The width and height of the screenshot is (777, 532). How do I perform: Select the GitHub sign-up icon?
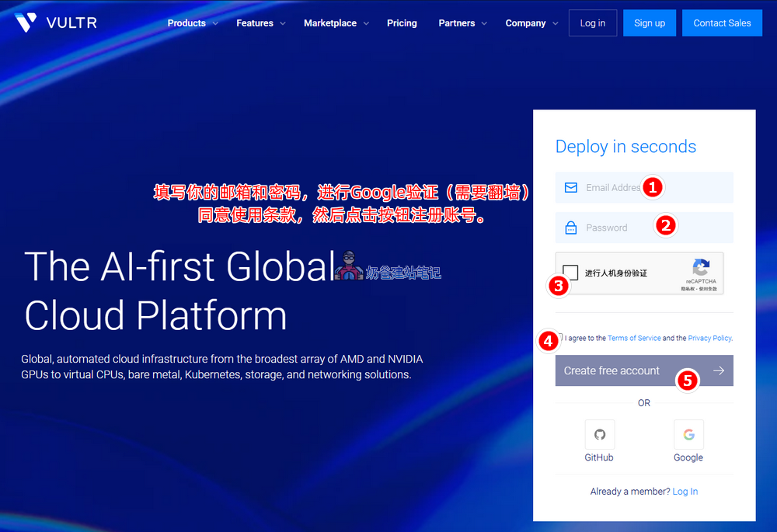click(599, 434)
